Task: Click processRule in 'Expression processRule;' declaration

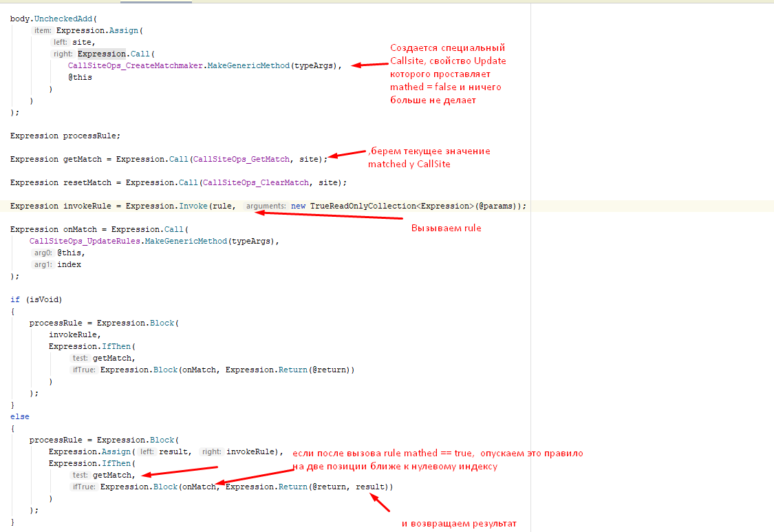Action: click(89, 136)
